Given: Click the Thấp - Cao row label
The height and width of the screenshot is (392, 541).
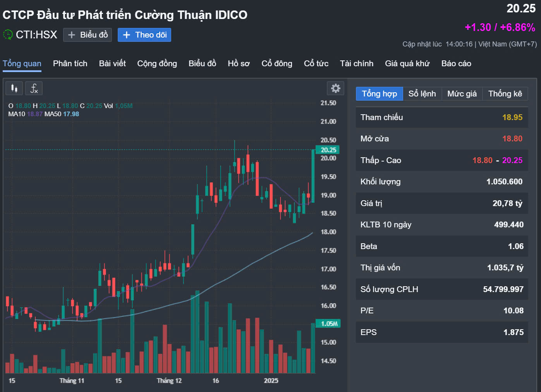Looking at the screenshot, I should [x=381, y=160].
